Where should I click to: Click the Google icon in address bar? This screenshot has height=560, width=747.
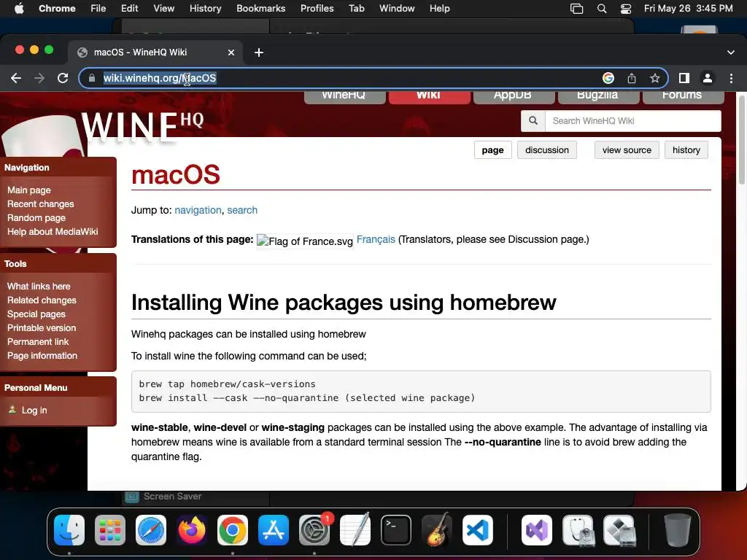pos(608,78)
